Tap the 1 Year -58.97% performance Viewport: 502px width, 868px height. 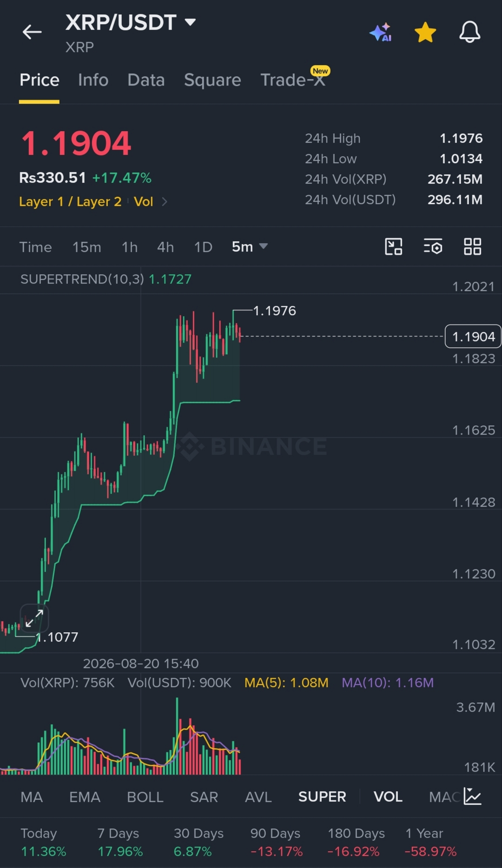(431, 842)
